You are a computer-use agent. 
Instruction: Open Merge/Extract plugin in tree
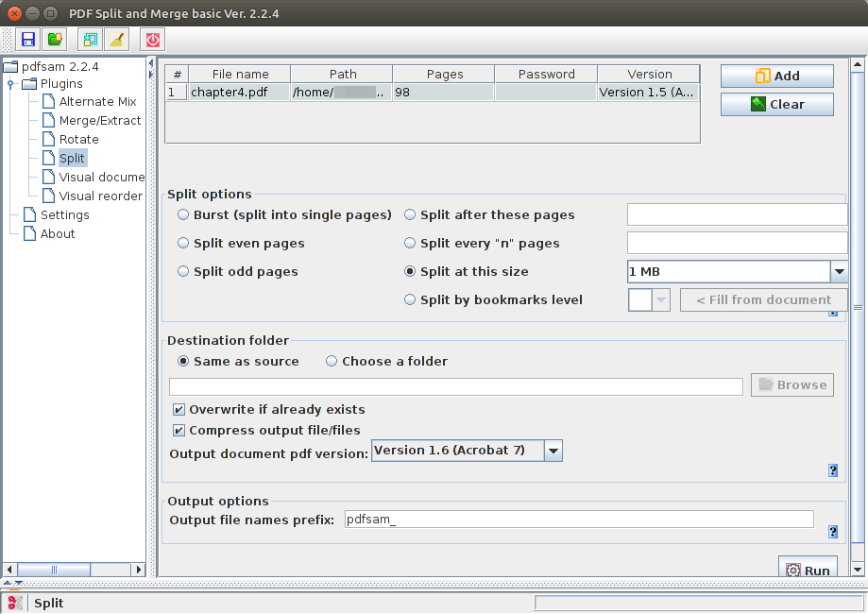pyautogui.click(x=100, y=121)
